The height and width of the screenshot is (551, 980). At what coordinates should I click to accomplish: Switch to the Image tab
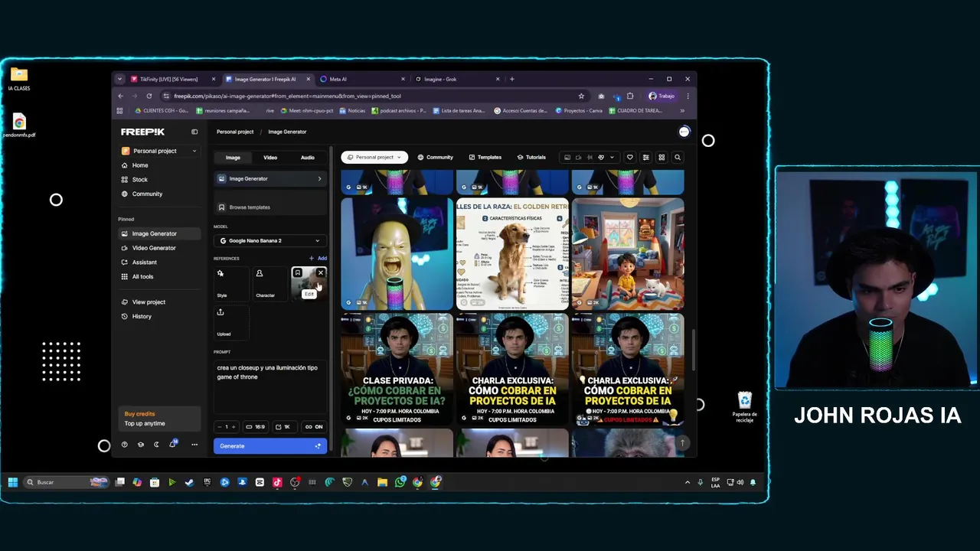pyautogui.click(x=233, y=158)
